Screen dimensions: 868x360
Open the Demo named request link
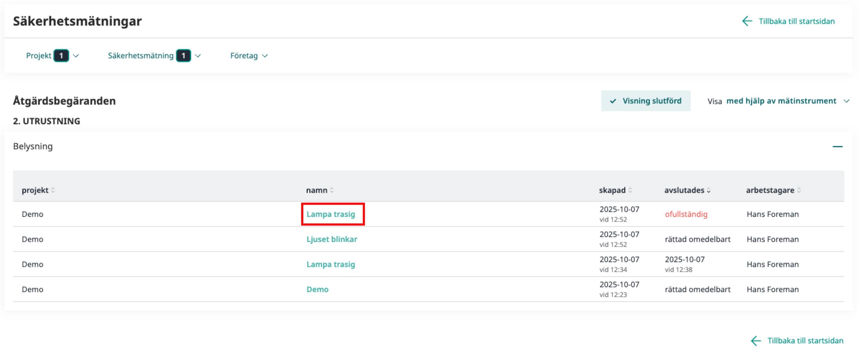point(317,290)
